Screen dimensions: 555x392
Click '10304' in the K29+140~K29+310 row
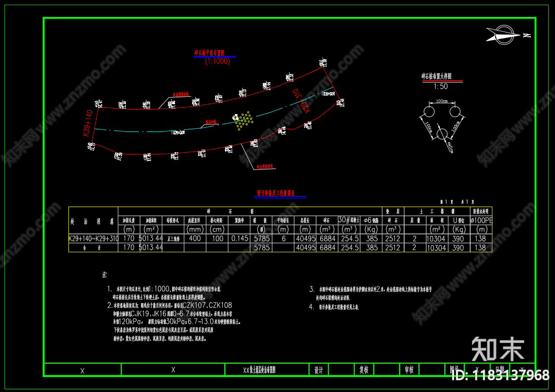(x=436, y=238)
